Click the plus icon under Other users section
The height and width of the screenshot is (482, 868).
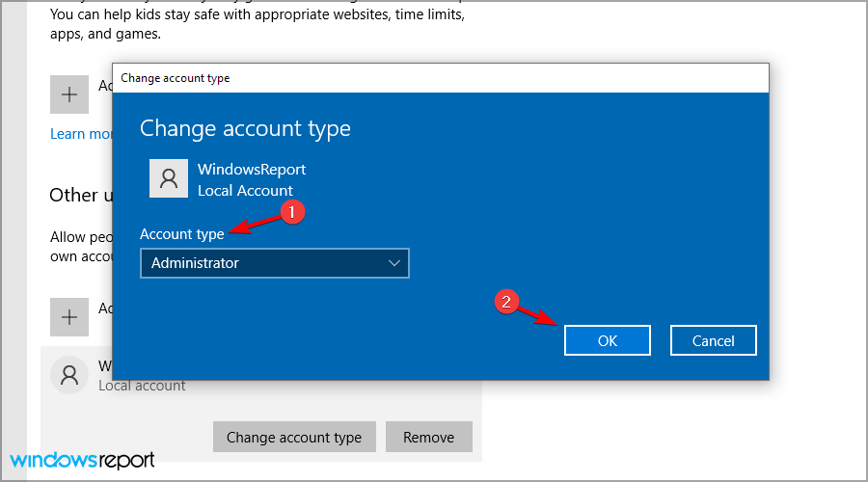tap(68, 316)
